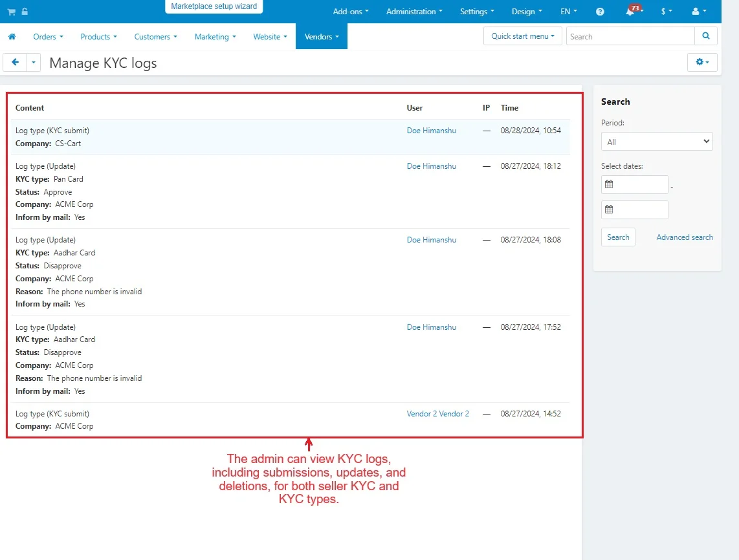The width and height of the screenshot is (739, 560).
Task: Click the back arrow button
Action: (x=15, y=63)
